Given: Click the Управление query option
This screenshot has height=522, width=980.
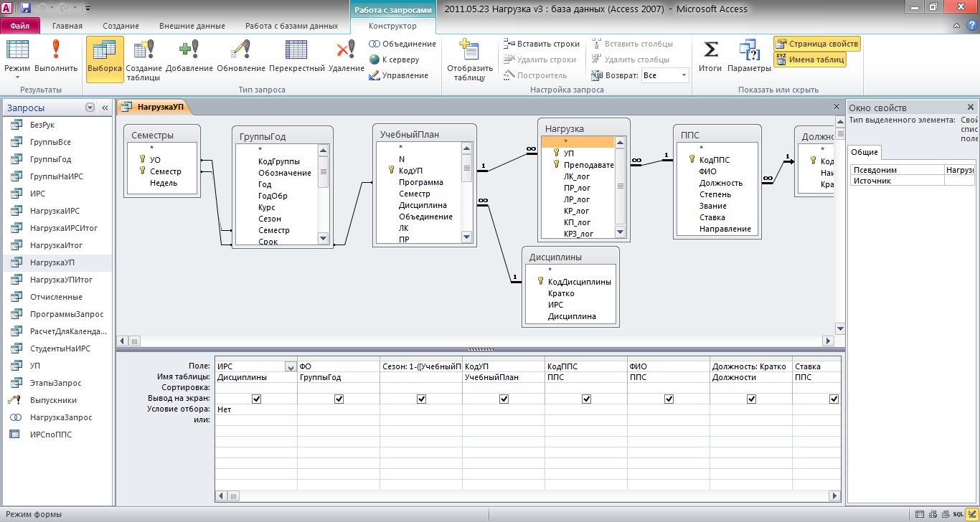Looking at the screenshot, I should tap(398, 75).
